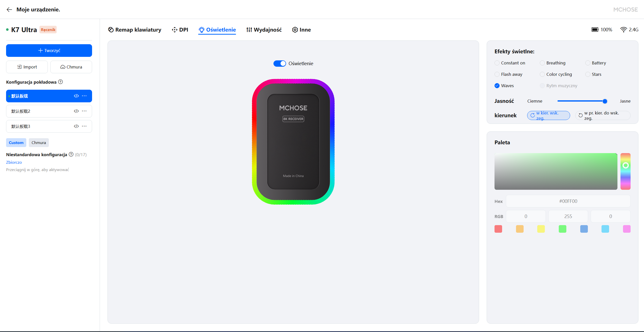Pick the red preset color swatch

(498, 229)
